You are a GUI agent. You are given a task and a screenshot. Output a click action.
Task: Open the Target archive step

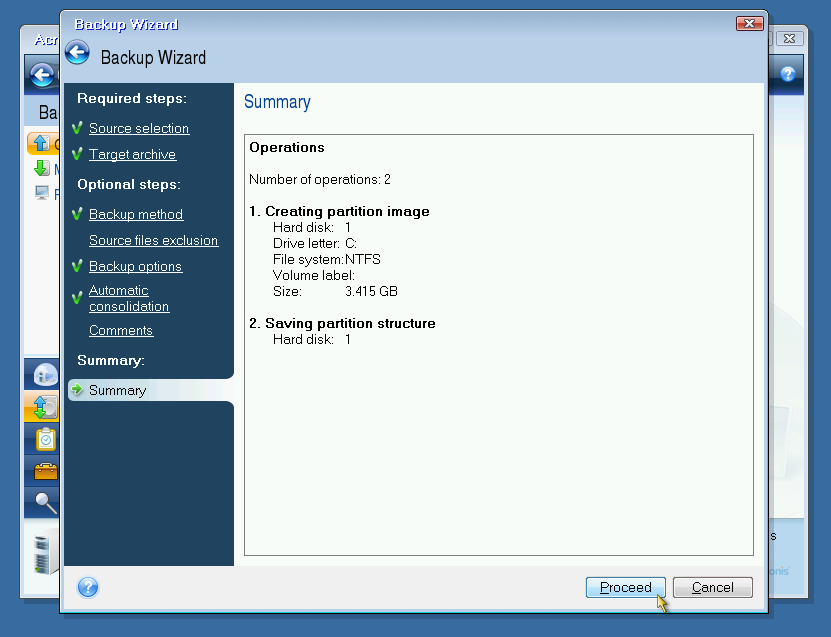point(132,154)
